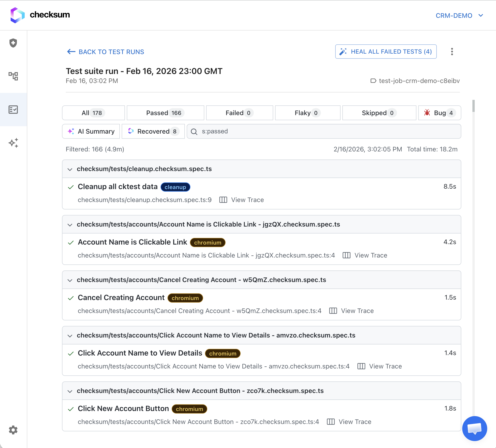
Task: Collapse the Cancel Creating Account spec group
Action: (70, 280)
